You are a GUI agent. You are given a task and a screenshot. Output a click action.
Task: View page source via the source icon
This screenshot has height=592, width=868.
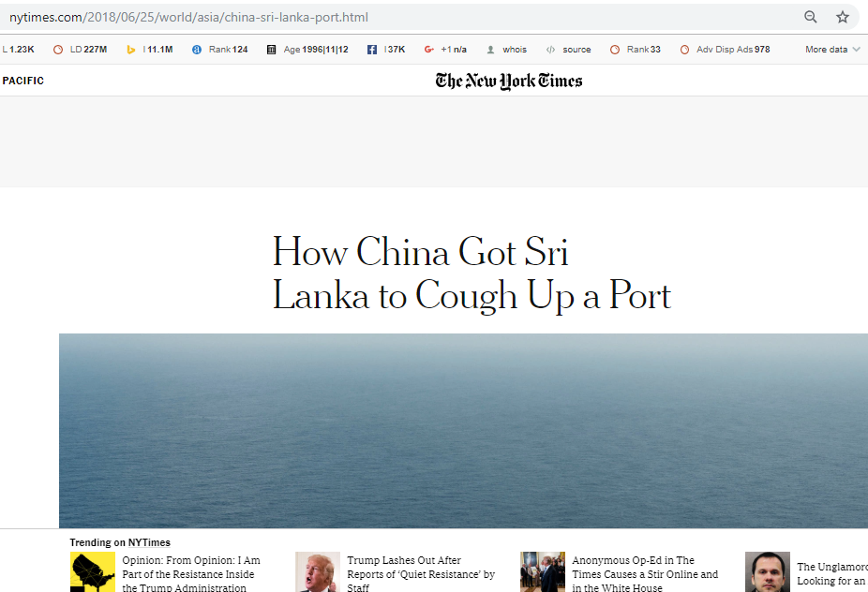click(550, 50)
